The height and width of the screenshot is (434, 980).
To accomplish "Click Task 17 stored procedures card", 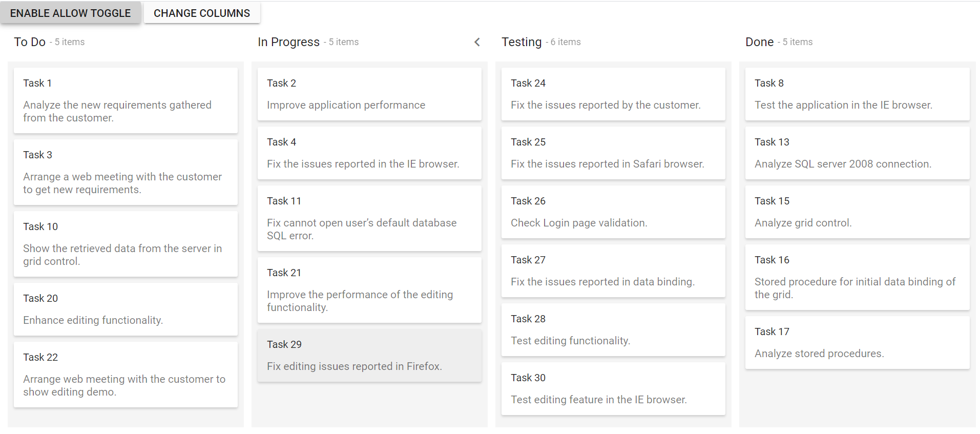I will [856, 342].
